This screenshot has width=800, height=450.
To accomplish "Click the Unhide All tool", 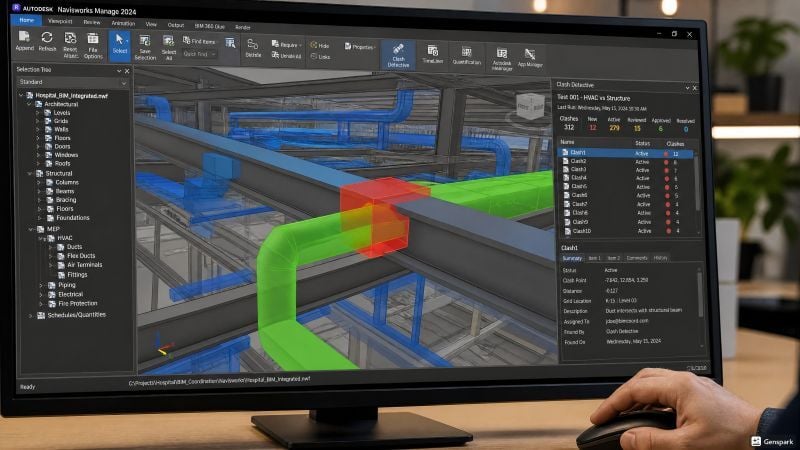I will [286, 56].
